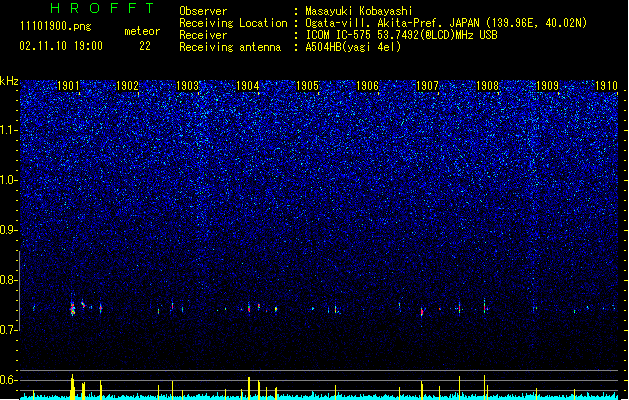This screenshot has width=629, height=400.
Task: Click the HROFFT title text
Action: (x=102, y=8)
